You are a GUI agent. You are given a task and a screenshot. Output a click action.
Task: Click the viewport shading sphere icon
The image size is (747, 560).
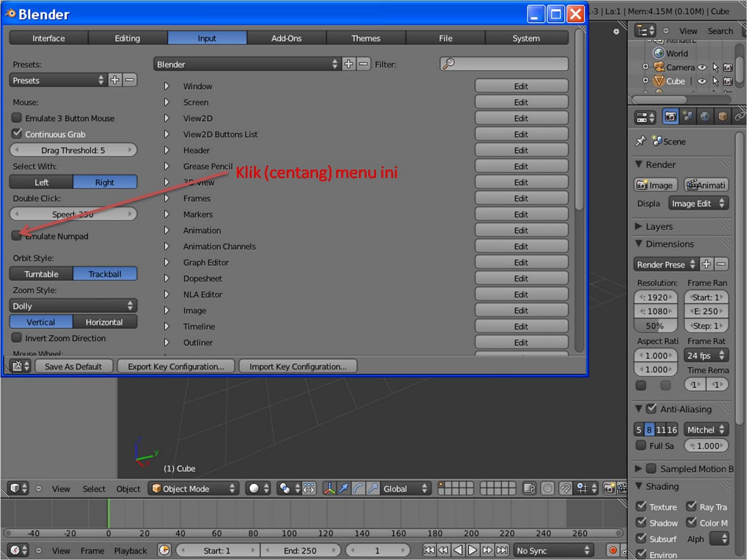[x=258, y=489]
